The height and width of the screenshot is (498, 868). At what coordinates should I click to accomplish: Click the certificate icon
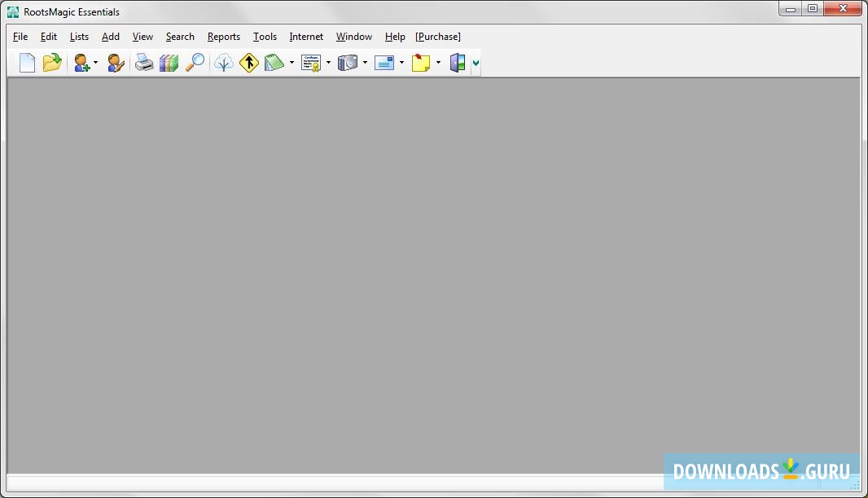point(310,63)
